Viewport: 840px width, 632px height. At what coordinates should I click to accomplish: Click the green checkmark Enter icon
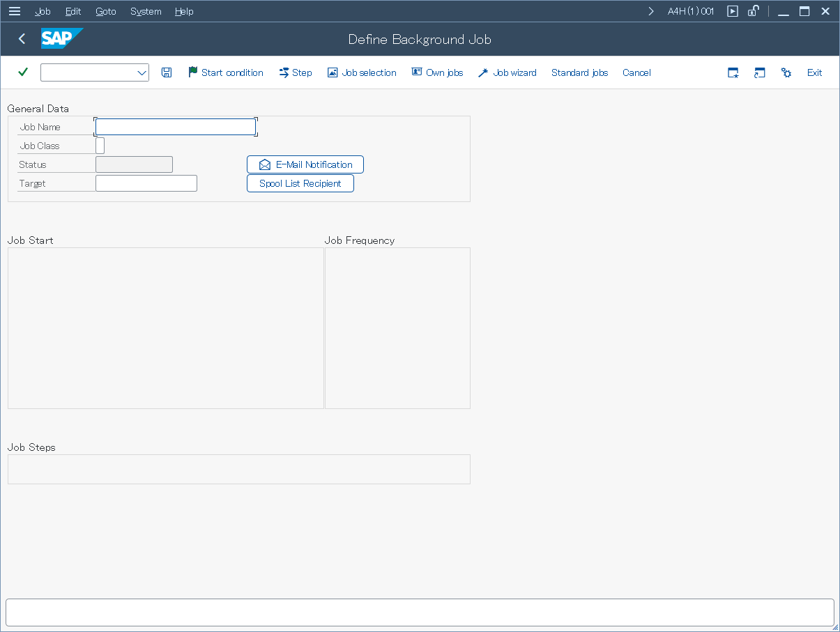point(23,72)
